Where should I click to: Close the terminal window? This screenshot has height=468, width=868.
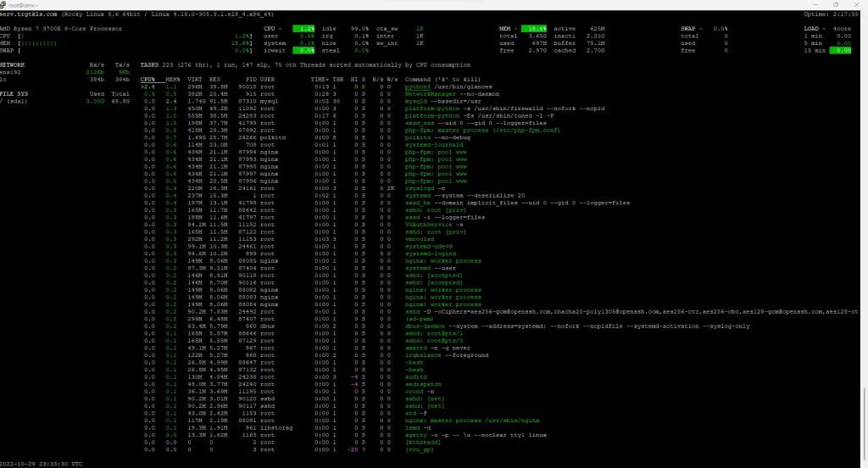855,5
